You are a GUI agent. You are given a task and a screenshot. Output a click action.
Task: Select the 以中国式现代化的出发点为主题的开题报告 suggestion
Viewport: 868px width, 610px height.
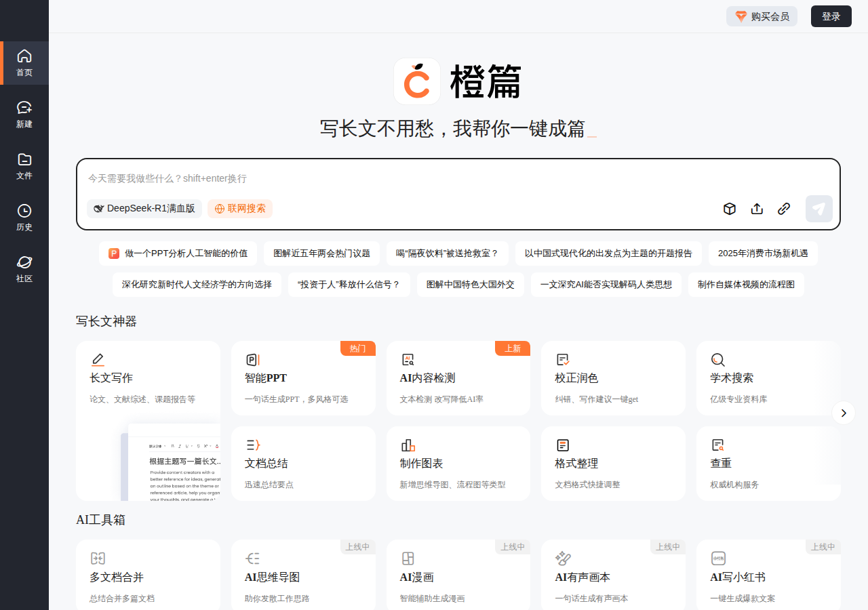[x=608, y=253]
